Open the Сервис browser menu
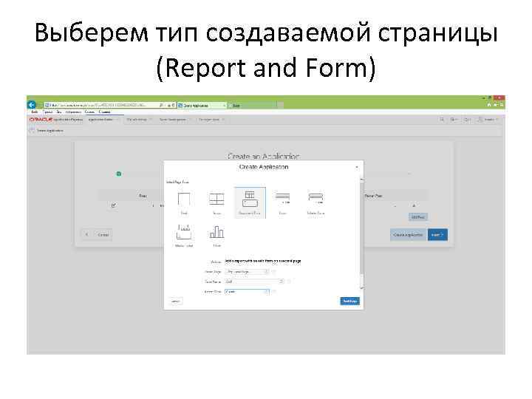532x399 pixels. (89, 112)
